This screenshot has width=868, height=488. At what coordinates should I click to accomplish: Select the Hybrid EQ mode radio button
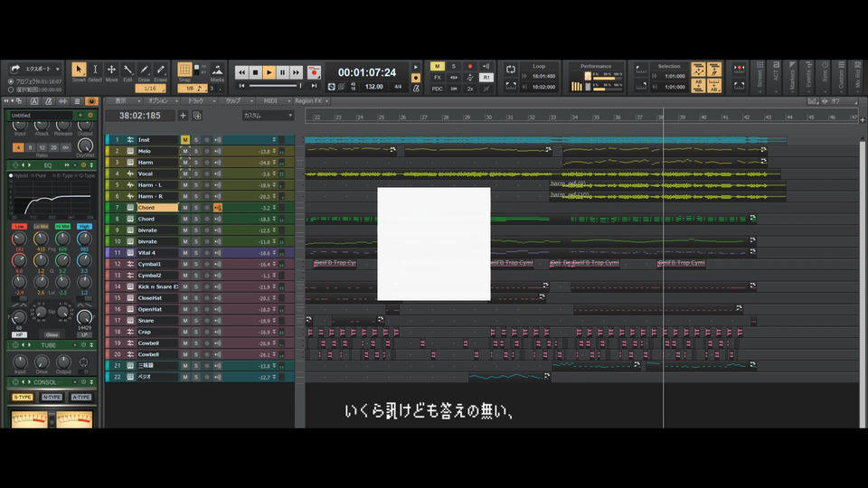13,175
